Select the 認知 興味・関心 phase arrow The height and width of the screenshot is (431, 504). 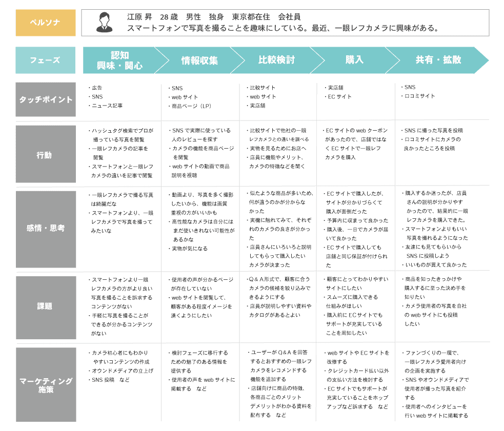tap(120, 60)
